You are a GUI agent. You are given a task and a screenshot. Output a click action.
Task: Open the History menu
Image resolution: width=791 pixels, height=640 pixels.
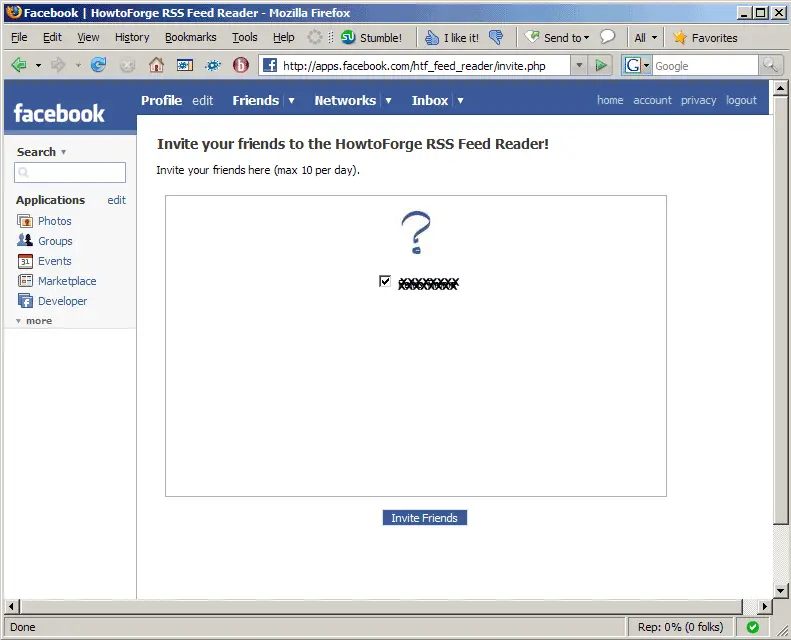pyautogui.click(x=132, y=37)
